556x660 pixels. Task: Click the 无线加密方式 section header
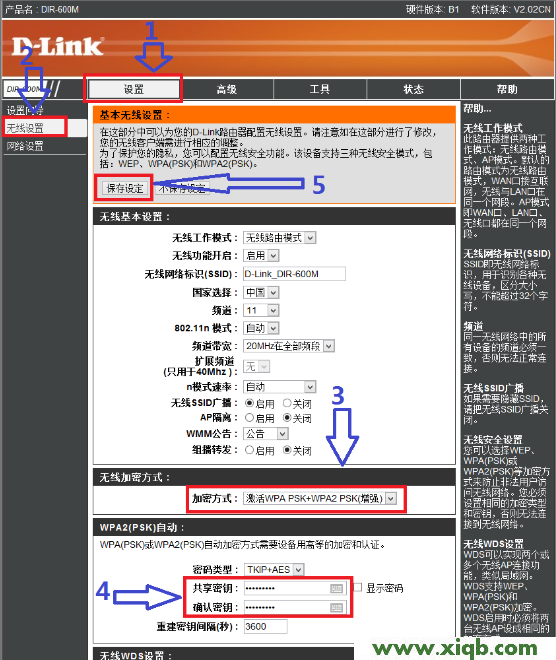click(x=274, y=477)
